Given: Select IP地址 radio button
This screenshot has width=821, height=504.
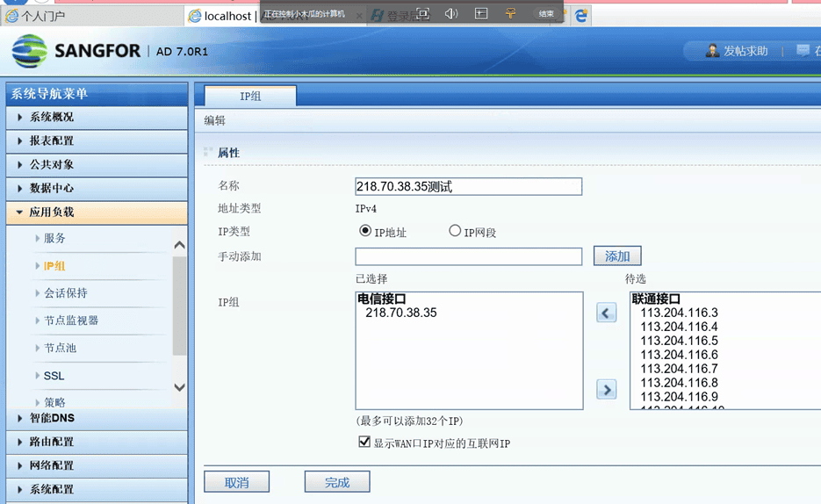Looking at the screenshot, I should 365,231.
